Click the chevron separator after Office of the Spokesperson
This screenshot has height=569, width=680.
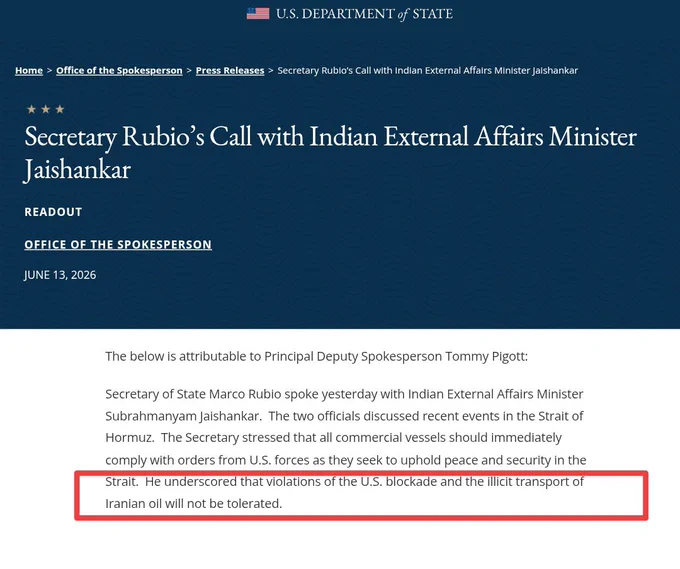189,70
